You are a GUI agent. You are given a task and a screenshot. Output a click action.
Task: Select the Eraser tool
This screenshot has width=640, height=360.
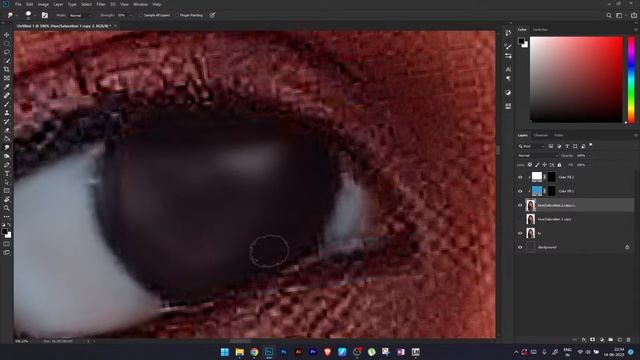coord(7,130)
